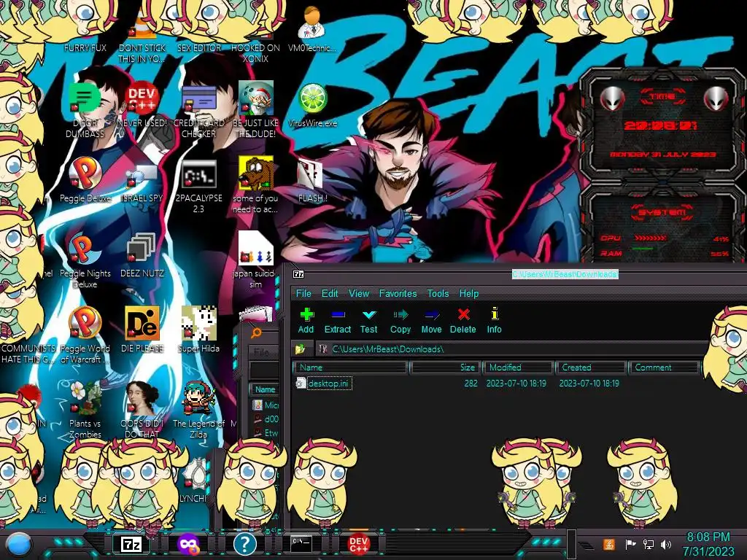Select the japan suicid sim desktop icon

tap(256, 260)
